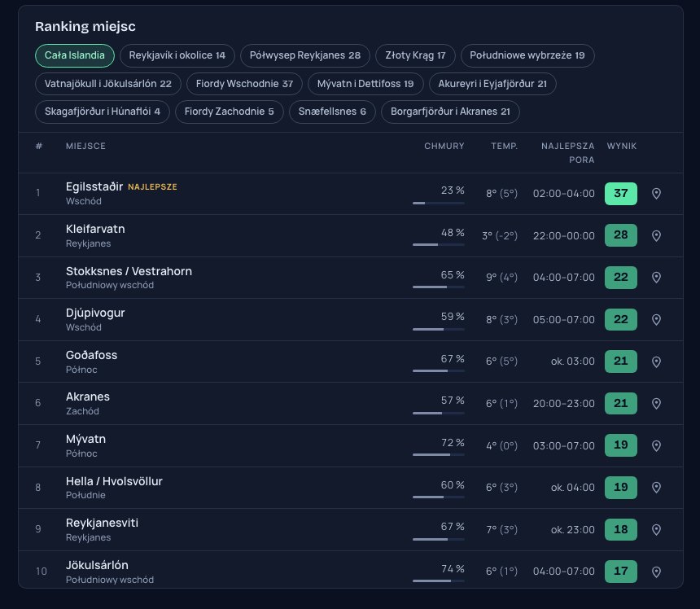The height and width of the screenshot is (609, 700).
Task: Open the Egilsstaðir place name
Action: click(94, 186)
